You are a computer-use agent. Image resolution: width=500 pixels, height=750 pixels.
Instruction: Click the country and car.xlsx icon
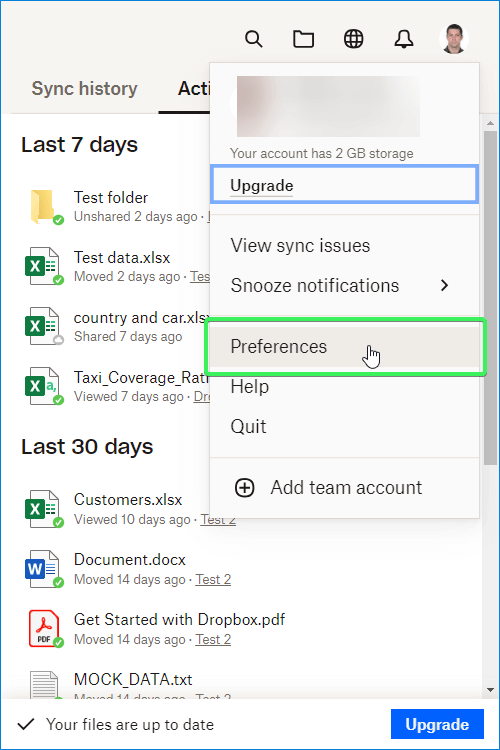click(44, 326)
